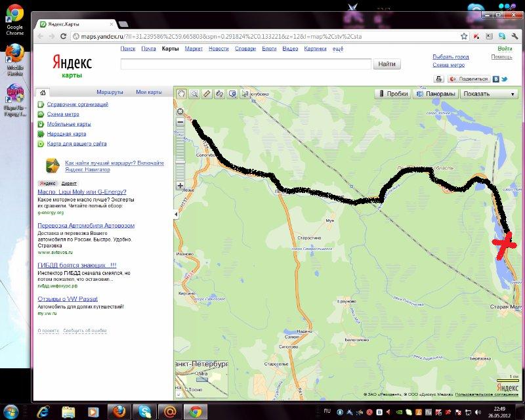Viewport: 525px width, 420px height.
Task: Click the locate-me circle button on map
Action: coord(180,112)
